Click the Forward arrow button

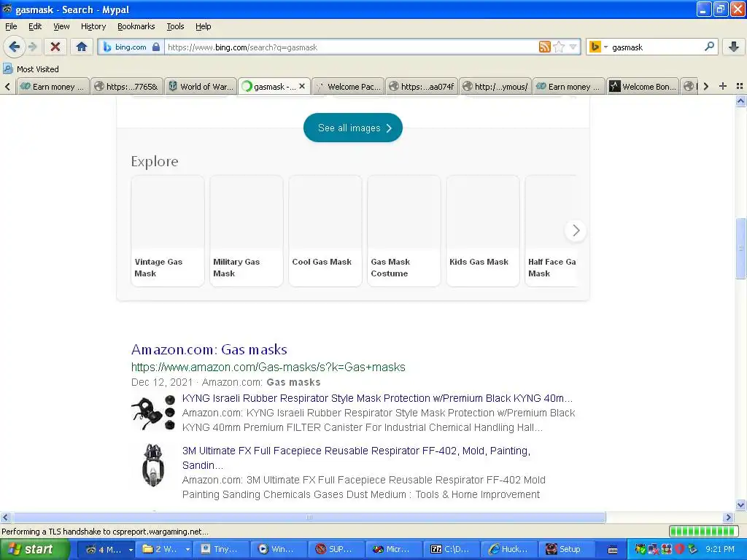(x=32, y=47)
